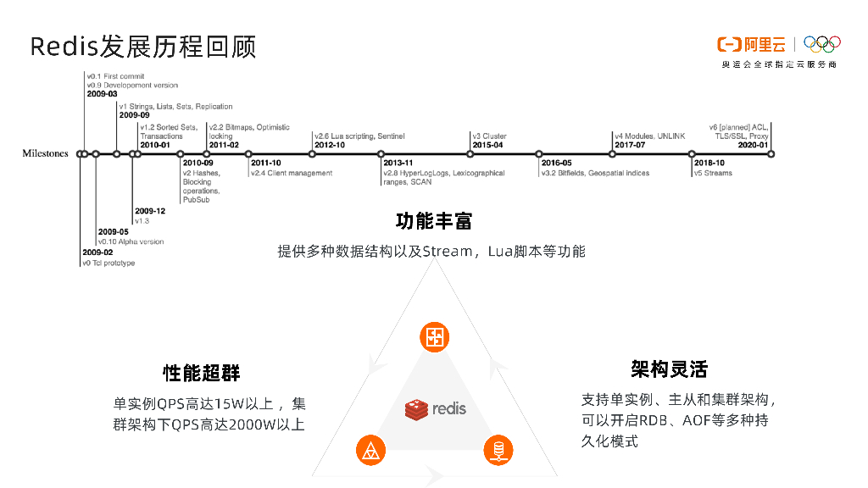Click the Milestones label
The height and width of the screenshot is (488, 868).
(x=46, y=153)
